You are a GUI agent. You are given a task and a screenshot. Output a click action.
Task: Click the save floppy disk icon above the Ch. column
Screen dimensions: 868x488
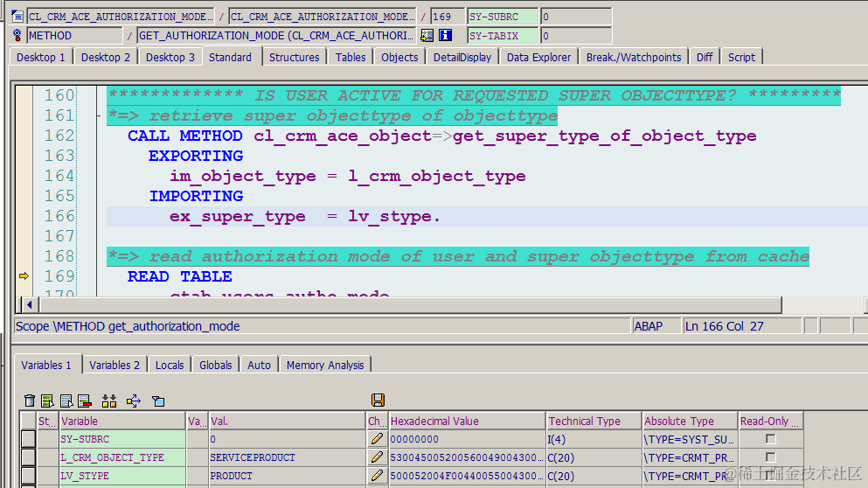pos(378,400)
